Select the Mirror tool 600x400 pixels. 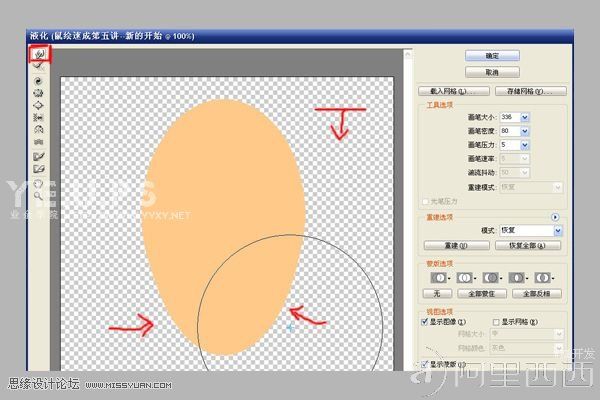(38, 130)
